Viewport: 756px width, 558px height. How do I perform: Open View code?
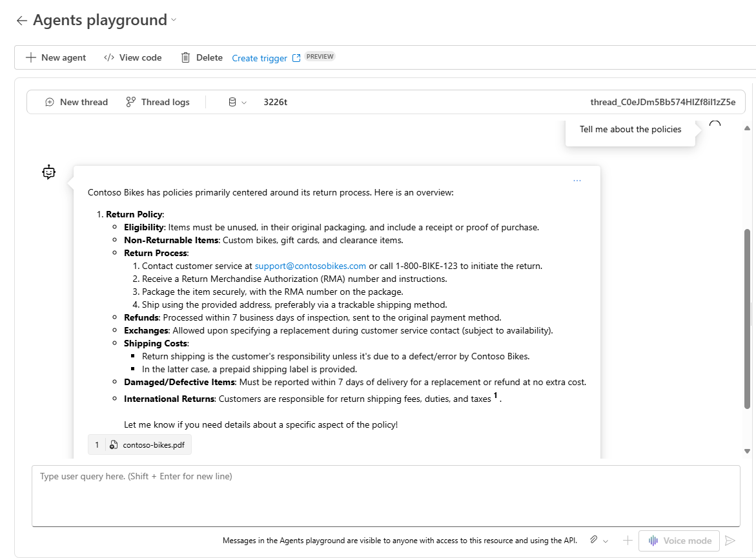(140, 57)
